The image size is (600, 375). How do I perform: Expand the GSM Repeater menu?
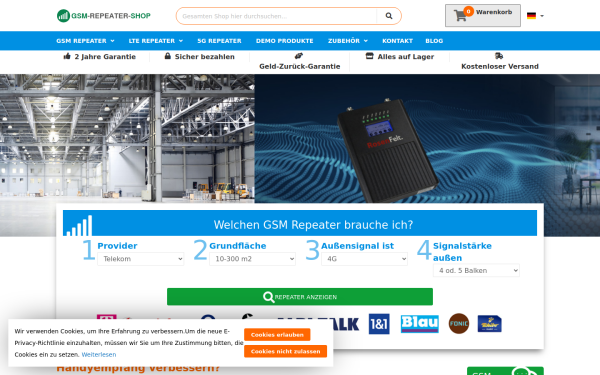click(85, 41)
